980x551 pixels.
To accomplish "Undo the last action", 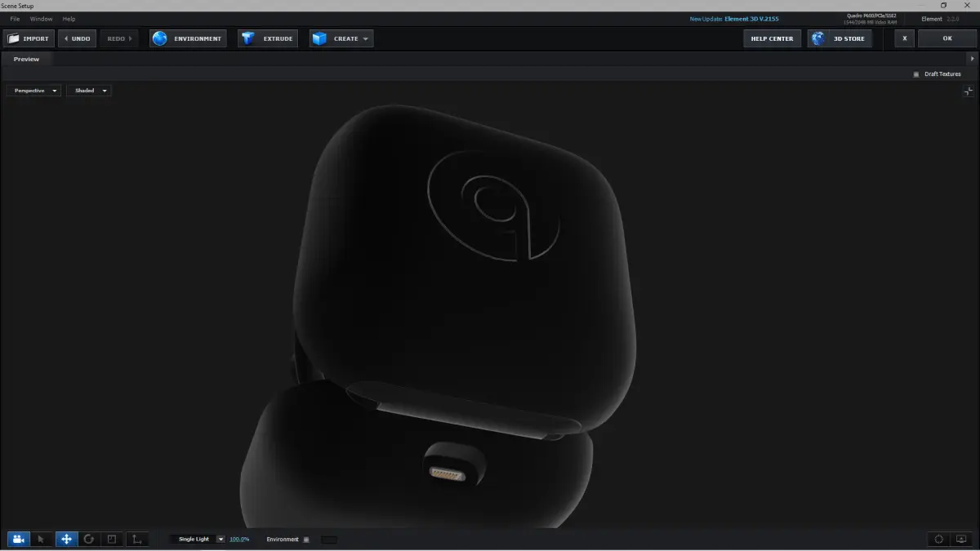I will tap(77, 38).
